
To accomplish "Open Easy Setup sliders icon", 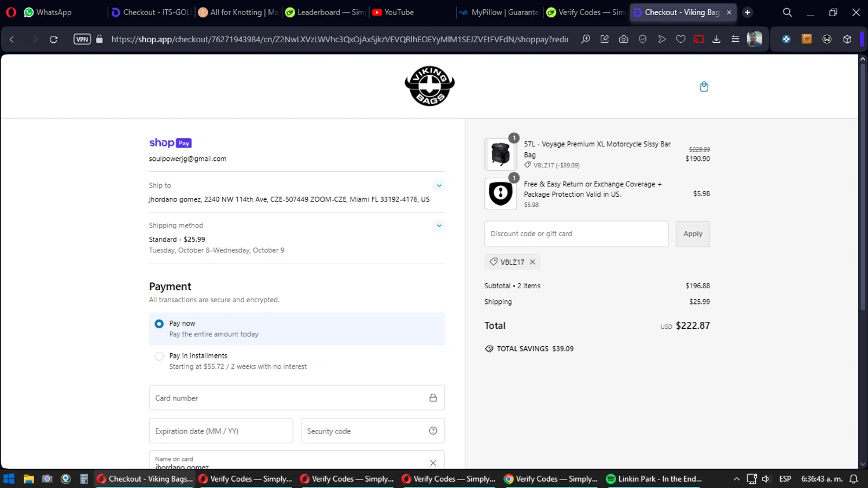I will click(735, 39).
